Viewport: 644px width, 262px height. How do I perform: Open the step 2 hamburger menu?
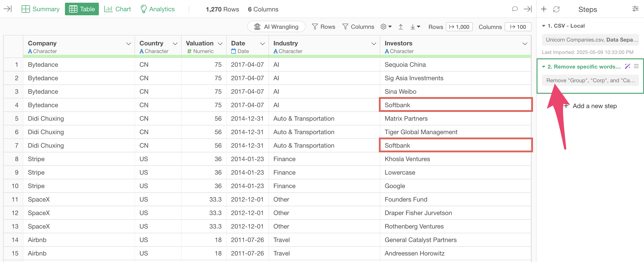pos(636,66)
